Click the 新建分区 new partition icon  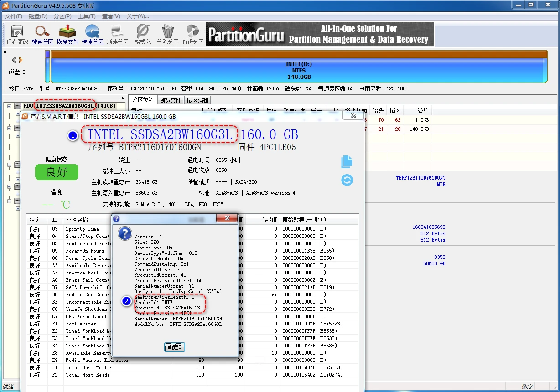coord(118,34)
